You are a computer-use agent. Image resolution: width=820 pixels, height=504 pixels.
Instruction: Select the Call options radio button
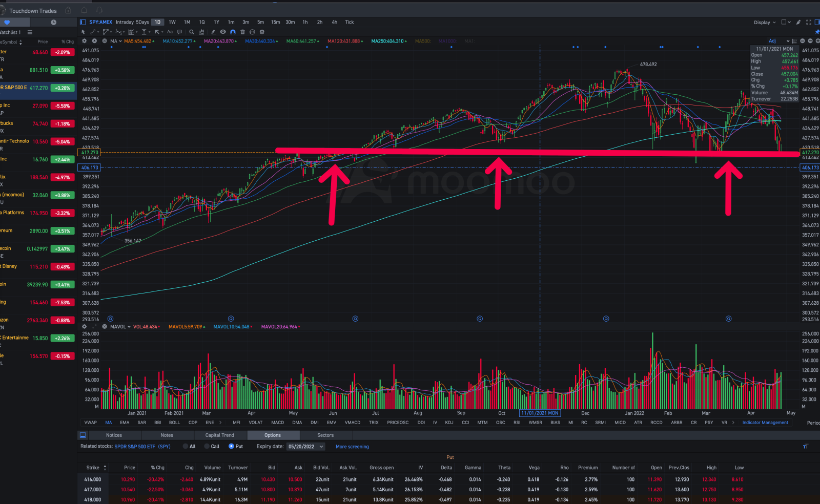click(x=207, y=447)
